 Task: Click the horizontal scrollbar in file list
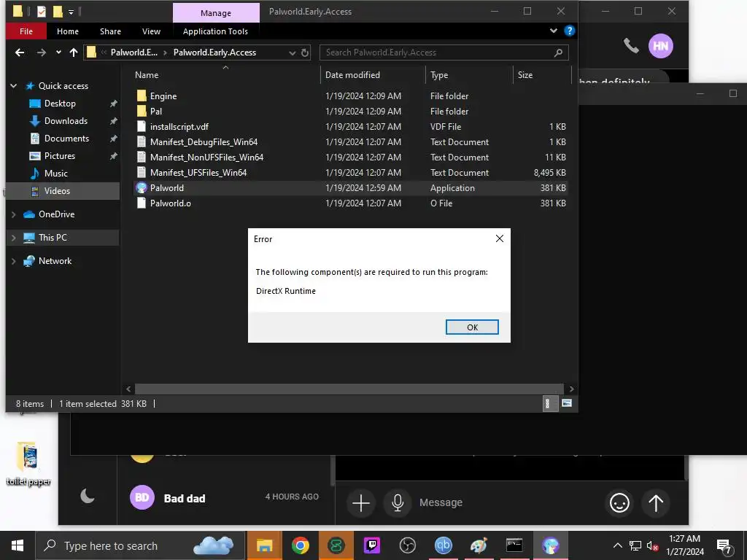[349, 389]
